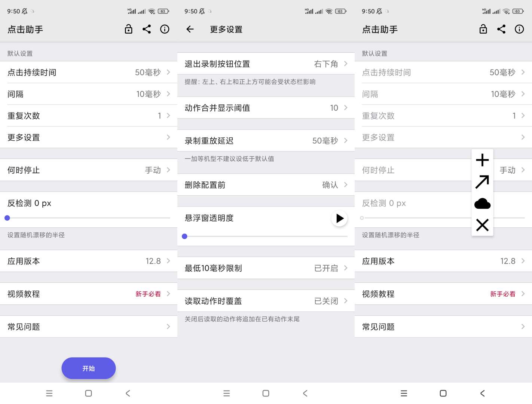
Task: Change 删除配置前 confirmation setting
Action: [x=266, y=185]
